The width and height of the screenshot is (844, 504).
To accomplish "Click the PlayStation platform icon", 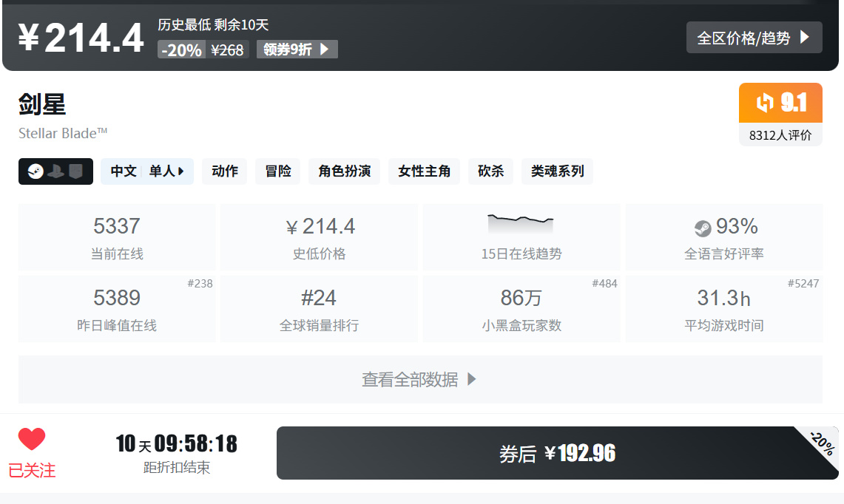I will (55, 171).
